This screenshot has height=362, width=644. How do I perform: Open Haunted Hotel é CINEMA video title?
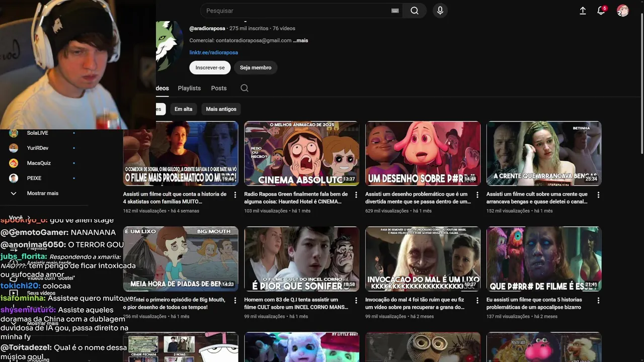[296, 198]
